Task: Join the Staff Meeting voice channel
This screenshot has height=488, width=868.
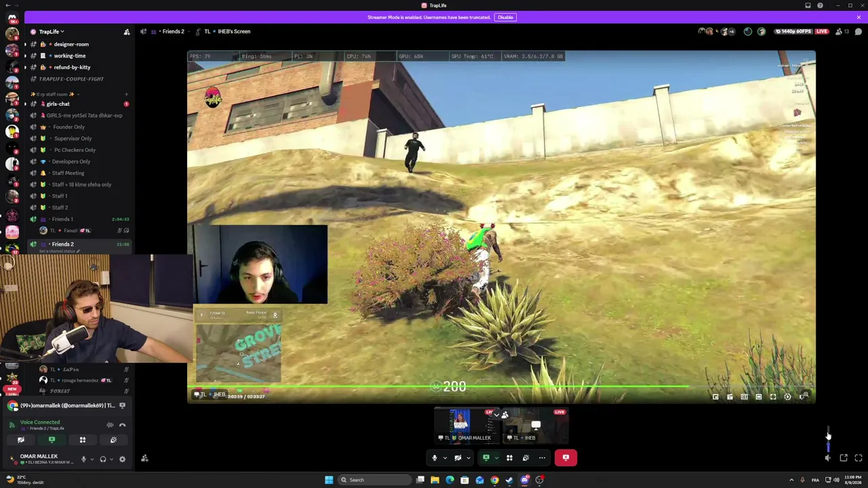Action: [x=68, y=173]
